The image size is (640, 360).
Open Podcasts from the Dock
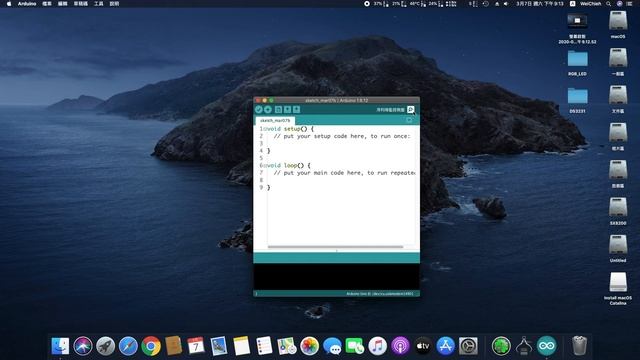(400, 346)
